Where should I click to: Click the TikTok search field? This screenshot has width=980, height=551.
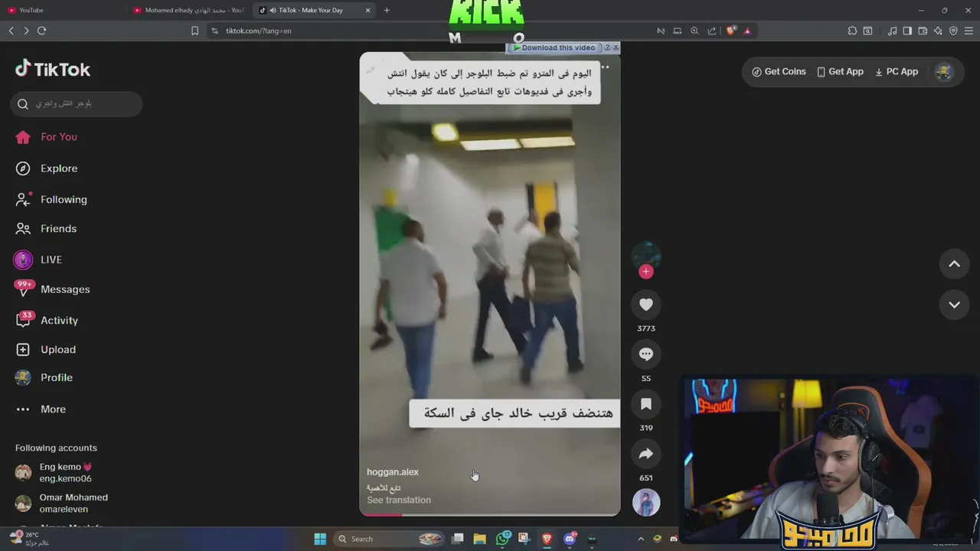(77, 103)
